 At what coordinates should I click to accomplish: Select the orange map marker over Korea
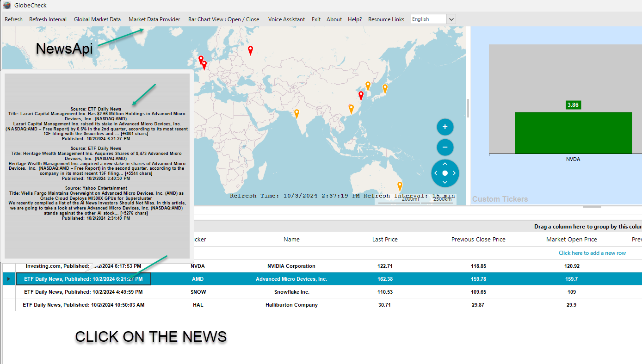tap(368, 86)
